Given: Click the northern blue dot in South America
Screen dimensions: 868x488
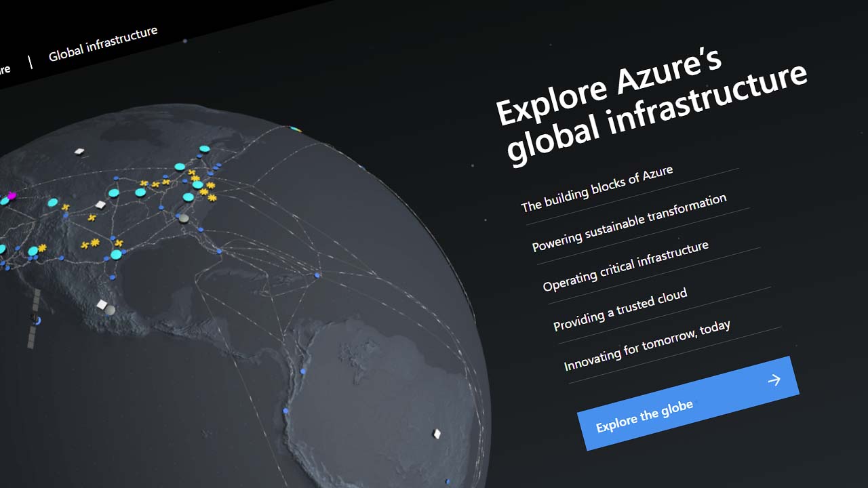Looking at the screenshot, I should [303, 371].
